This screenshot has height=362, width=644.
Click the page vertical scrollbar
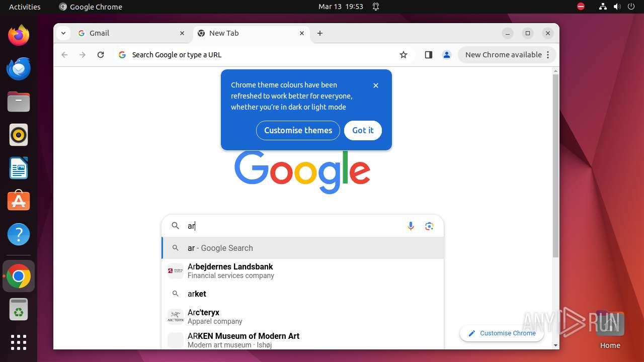555,166
